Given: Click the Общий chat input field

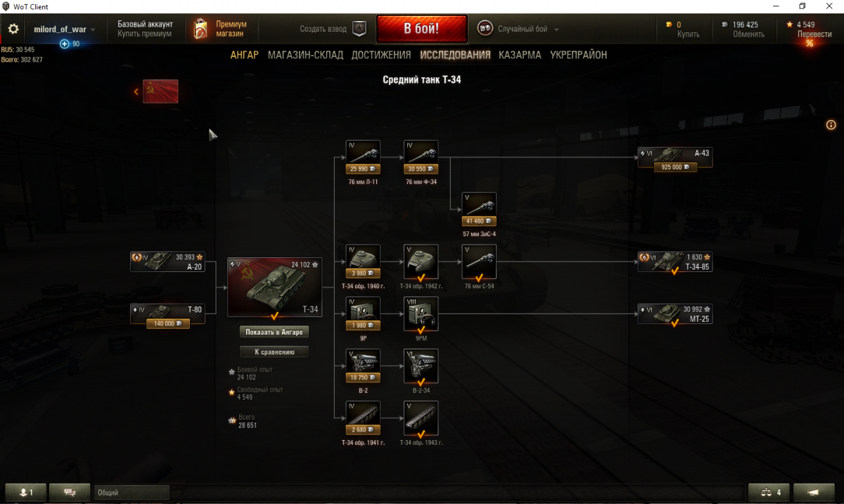Looking at the screenshot, I should (x=132, y=493).
